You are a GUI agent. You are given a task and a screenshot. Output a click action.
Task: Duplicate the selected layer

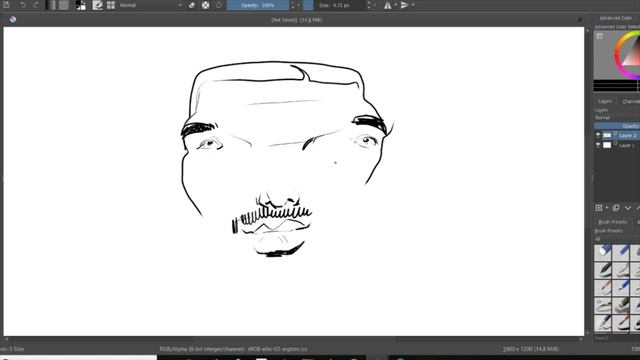click(x=616, y=208)
